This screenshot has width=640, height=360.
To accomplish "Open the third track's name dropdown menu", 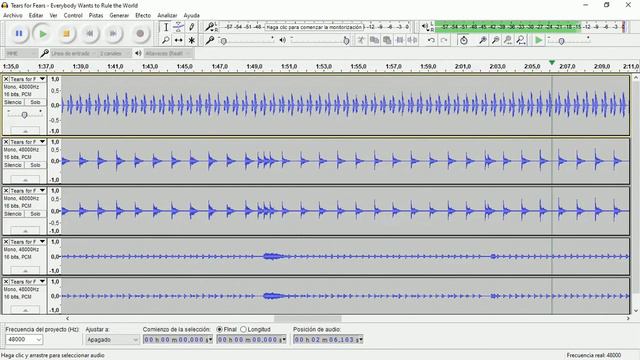I will (42, 191).
